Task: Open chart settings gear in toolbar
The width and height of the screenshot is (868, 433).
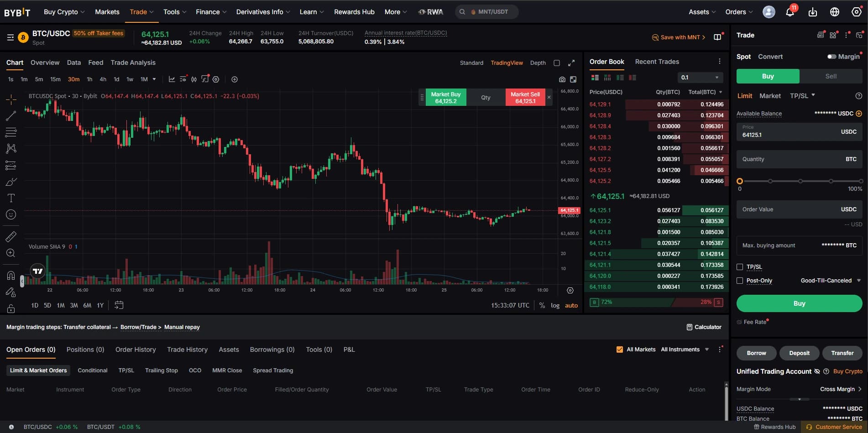Action: pos(216,79)
